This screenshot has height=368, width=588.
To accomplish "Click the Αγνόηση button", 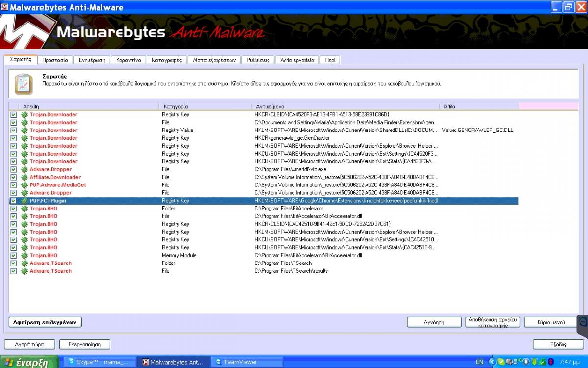I will coord(434,322).
